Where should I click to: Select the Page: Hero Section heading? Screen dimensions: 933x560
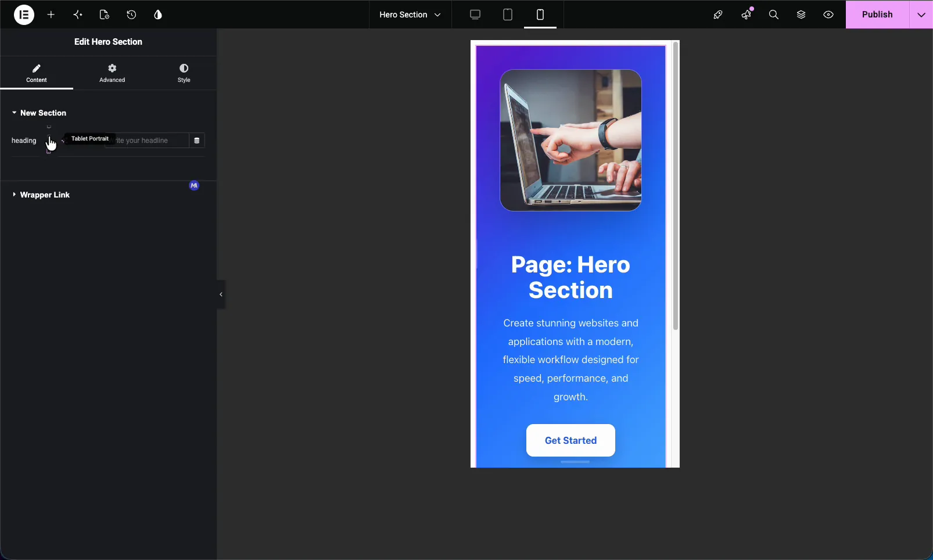point(570,277)
